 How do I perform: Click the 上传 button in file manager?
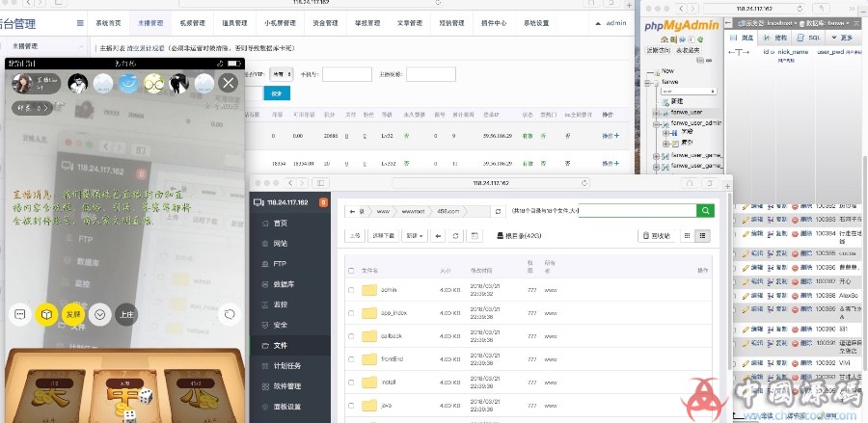(x=354, y=235)
